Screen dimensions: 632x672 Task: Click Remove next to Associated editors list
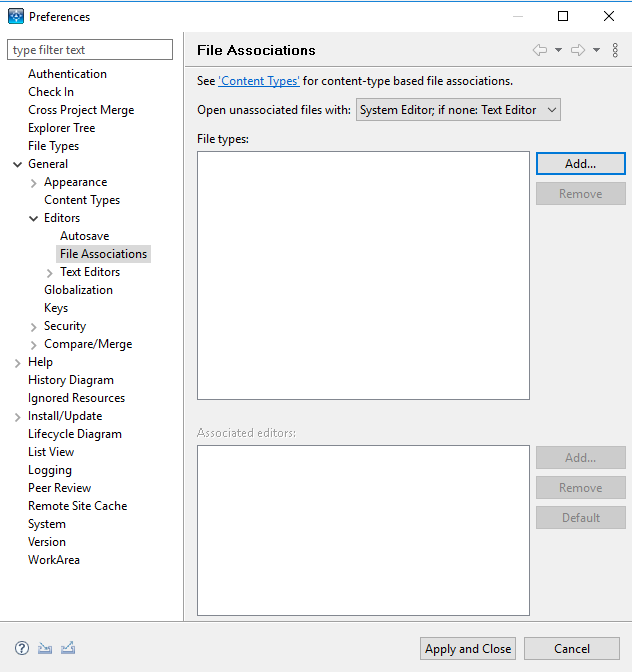tap(581, 487)
